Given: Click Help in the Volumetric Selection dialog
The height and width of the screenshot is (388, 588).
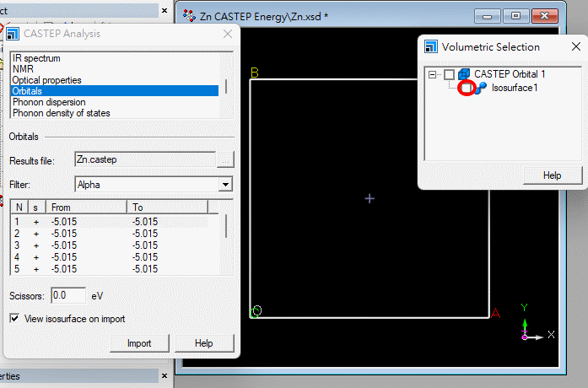Looking at the screenshot, I should pyautogui.click(x=553, y=175).
